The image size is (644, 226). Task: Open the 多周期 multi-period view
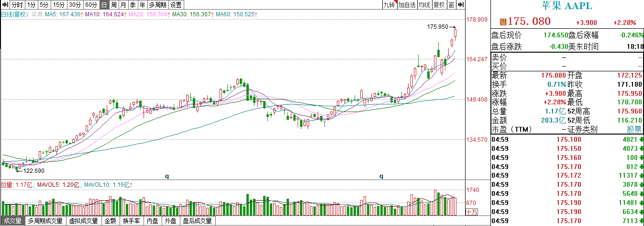coord(158,5)
